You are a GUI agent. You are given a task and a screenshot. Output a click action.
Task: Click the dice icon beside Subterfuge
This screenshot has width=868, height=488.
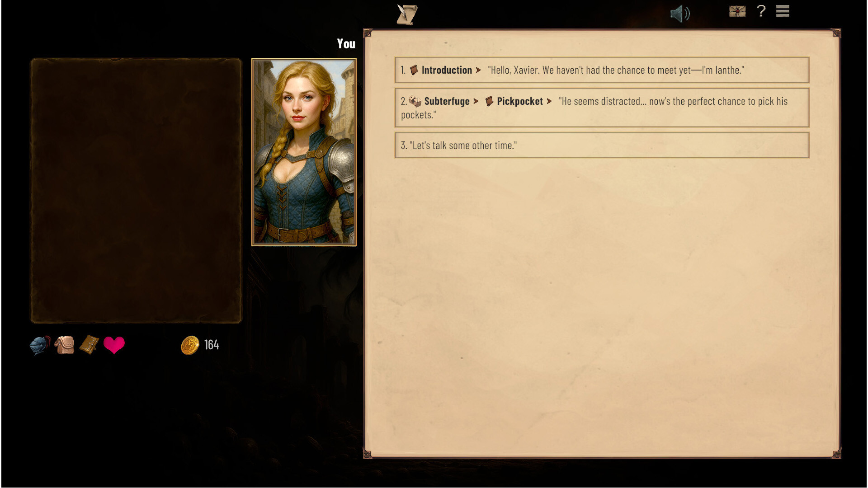(x=415, y=101)
